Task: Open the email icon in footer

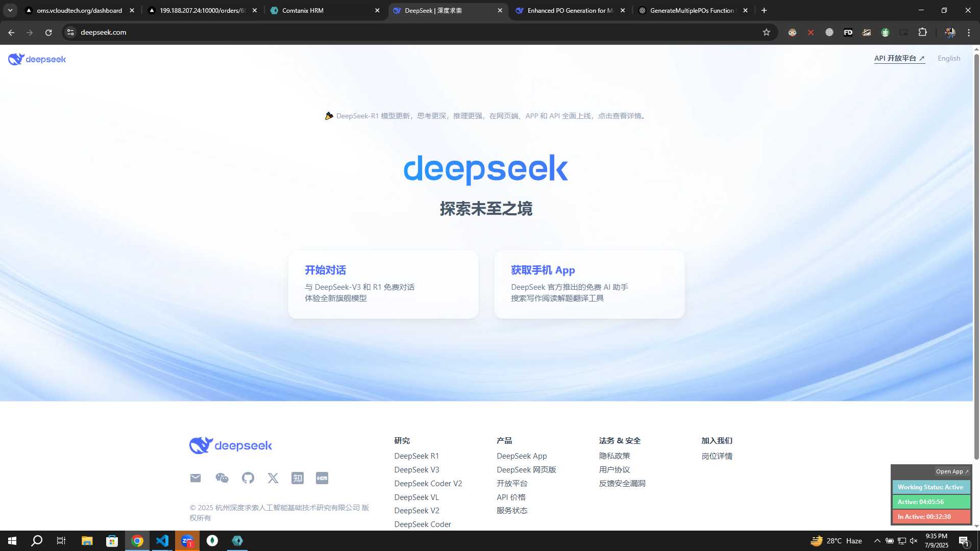Action: tap(195, 478)
